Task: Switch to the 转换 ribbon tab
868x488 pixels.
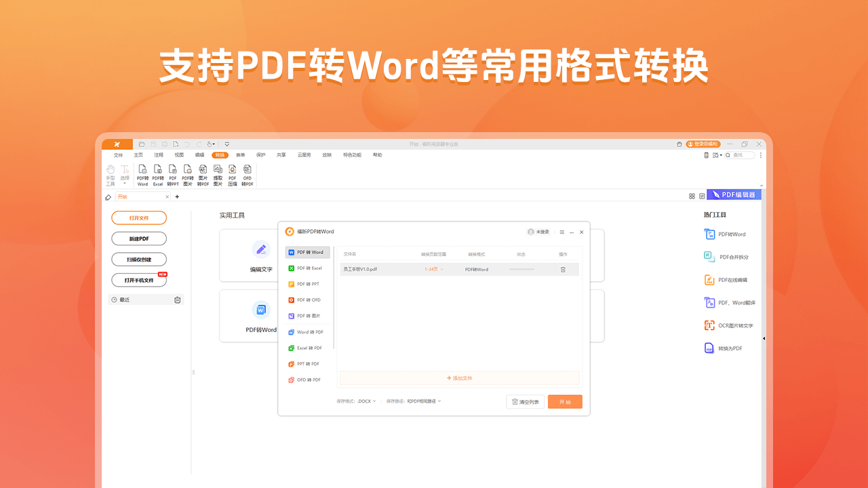Action: pyautogui.click(x=220, y=155)
